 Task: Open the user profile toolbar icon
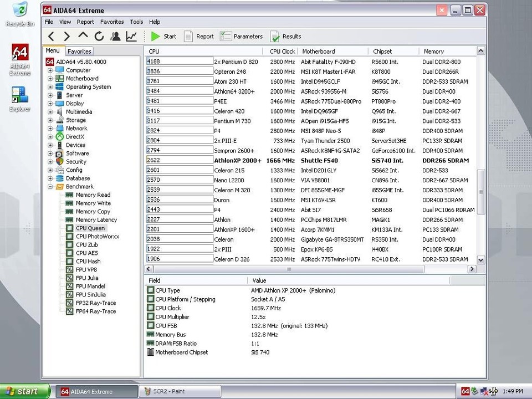coord(115,37)
